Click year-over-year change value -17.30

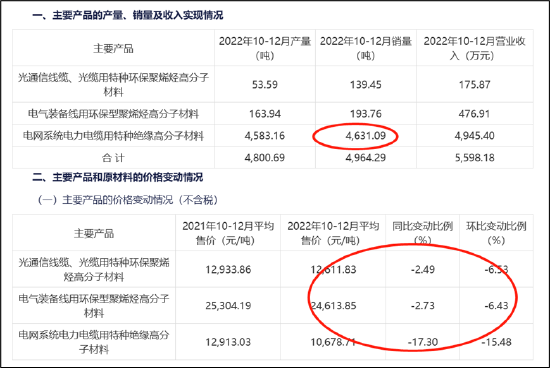422,342
